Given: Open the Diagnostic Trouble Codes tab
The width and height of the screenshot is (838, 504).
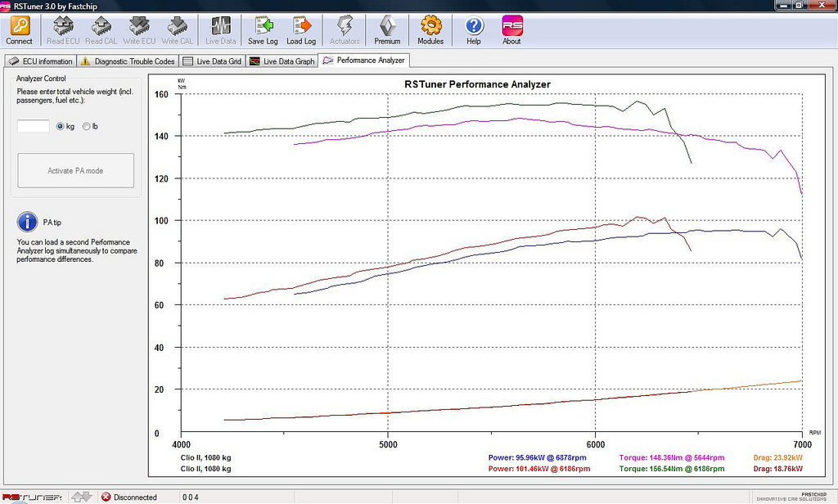Looking at the screenshot, I should tap(128, 61).
